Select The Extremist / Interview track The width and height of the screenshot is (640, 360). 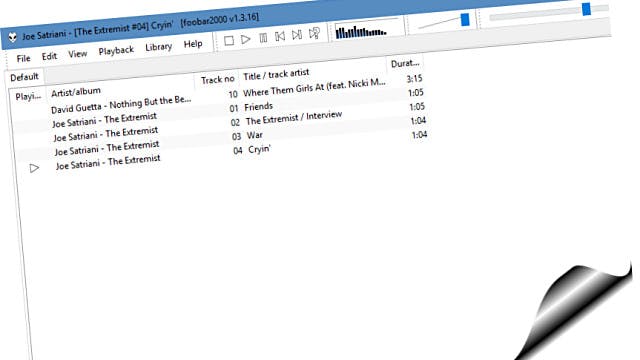coord(294,118)
